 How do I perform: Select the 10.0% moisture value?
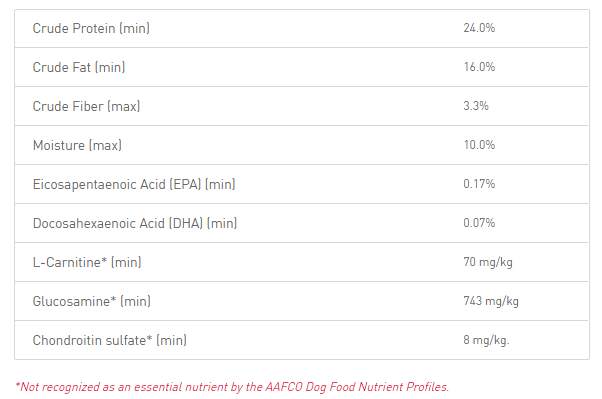click(x=479, y=145)
